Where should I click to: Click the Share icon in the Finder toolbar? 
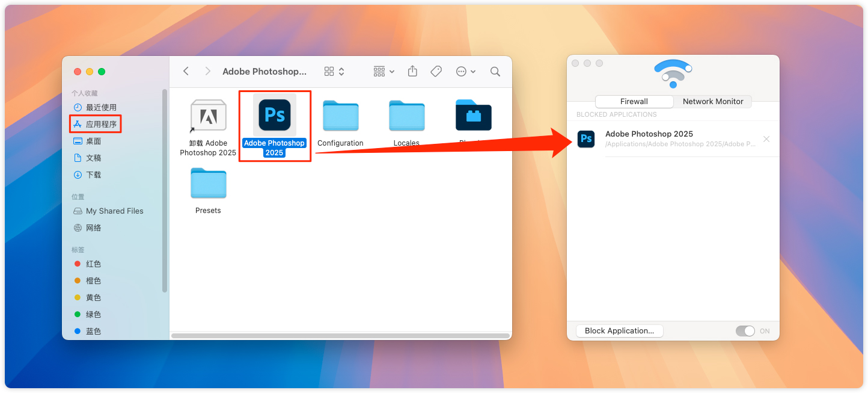coord(412,71)
